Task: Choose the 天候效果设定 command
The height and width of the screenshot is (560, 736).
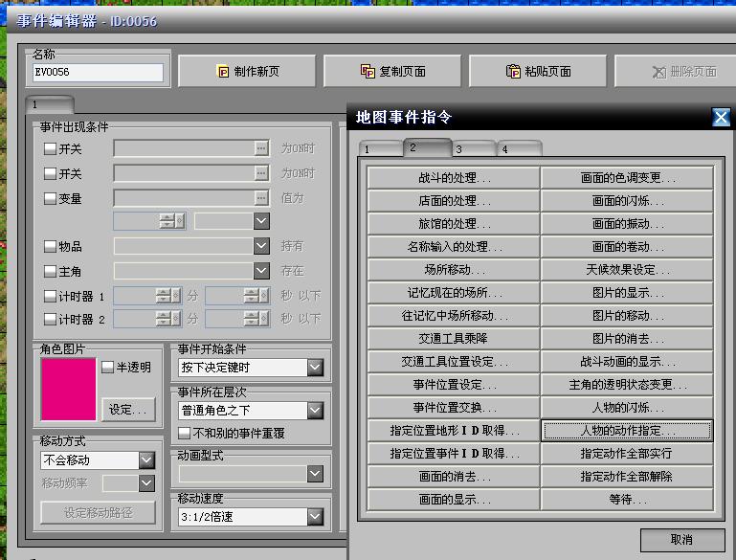Action: tap(627, 270)
